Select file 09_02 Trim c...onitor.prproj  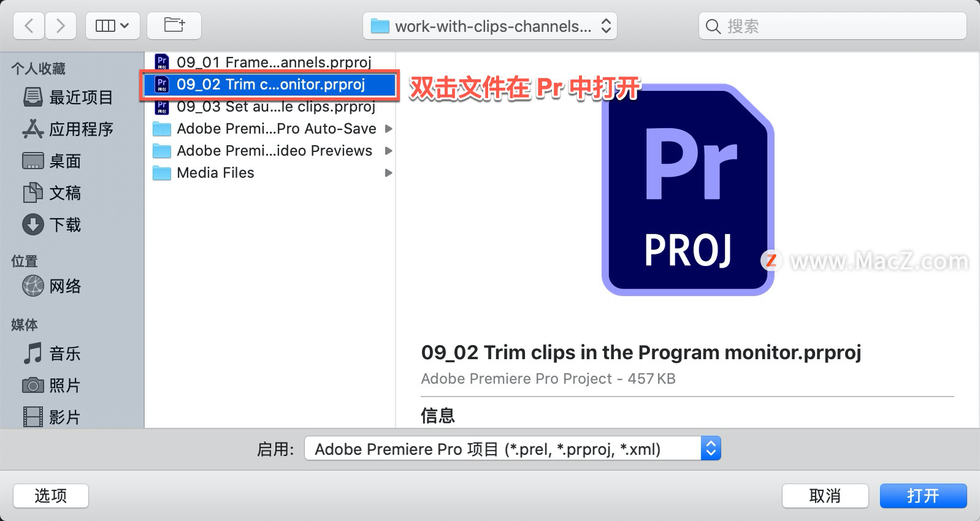click(x=270, y=85)
